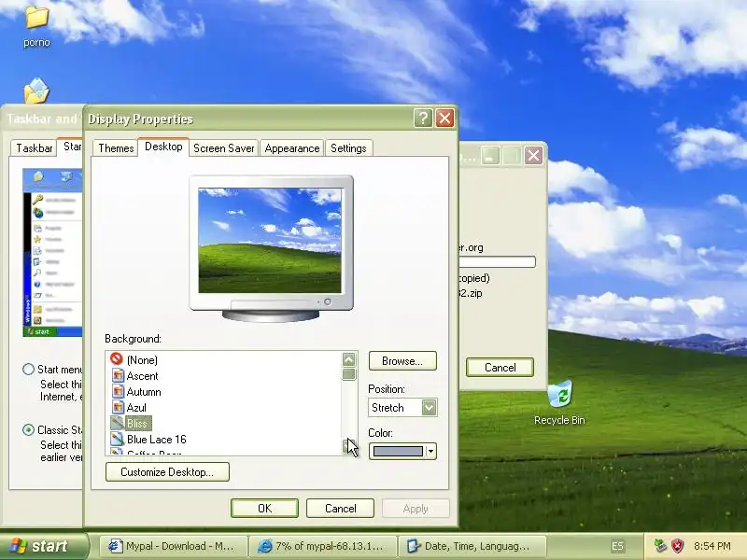Open the porno folder icon on desktop

pyautogui.click(x=36, y=18)
